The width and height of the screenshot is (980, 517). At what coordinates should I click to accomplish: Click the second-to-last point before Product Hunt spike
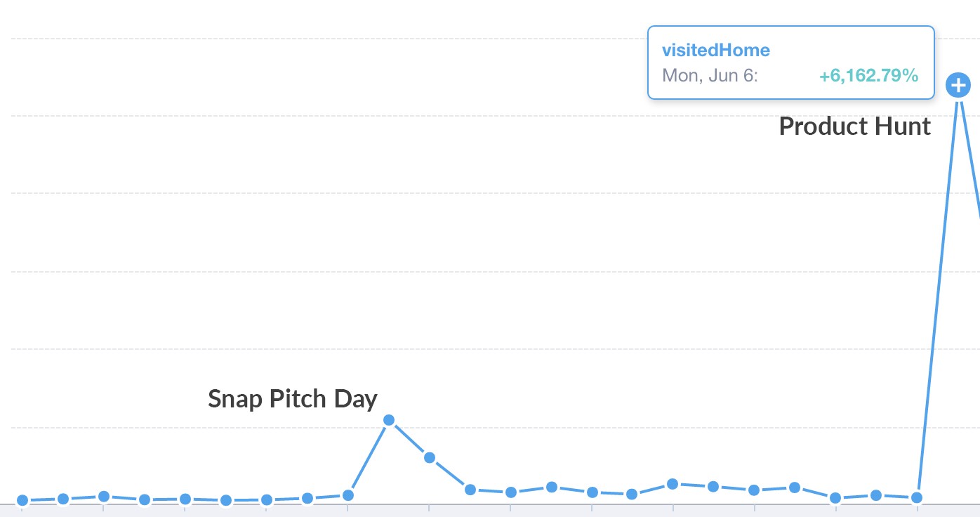pyautogui.click(x=876, y=495)
